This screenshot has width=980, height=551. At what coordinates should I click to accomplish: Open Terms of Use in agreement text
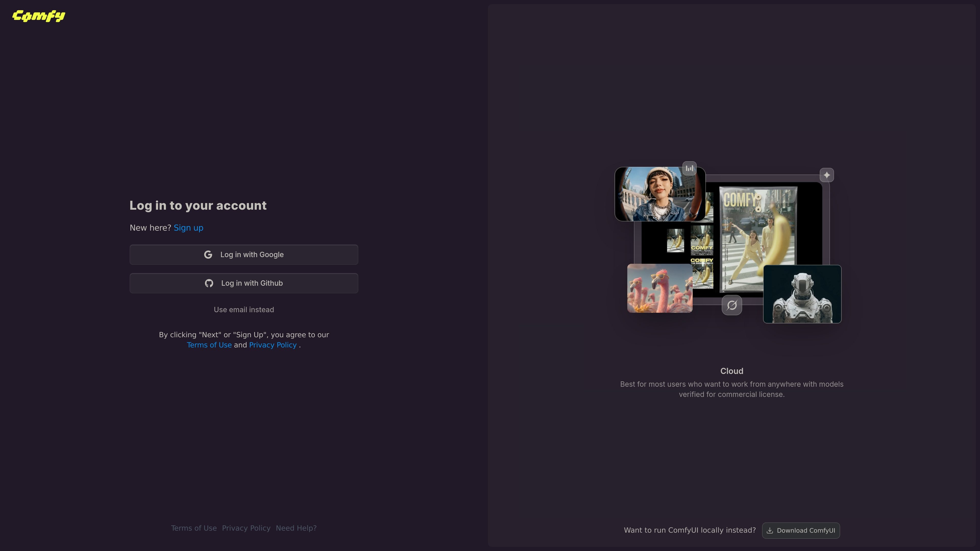pos(209,345)
